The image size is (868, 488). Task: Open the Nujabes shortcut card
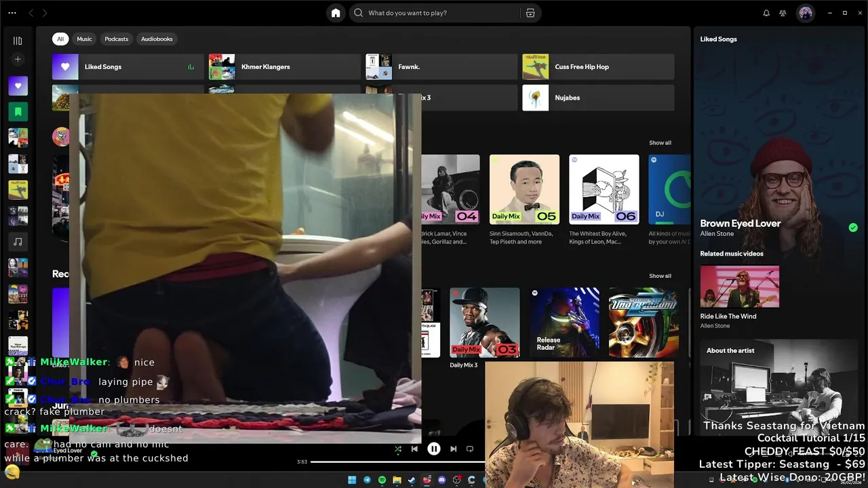click(598, 98)
